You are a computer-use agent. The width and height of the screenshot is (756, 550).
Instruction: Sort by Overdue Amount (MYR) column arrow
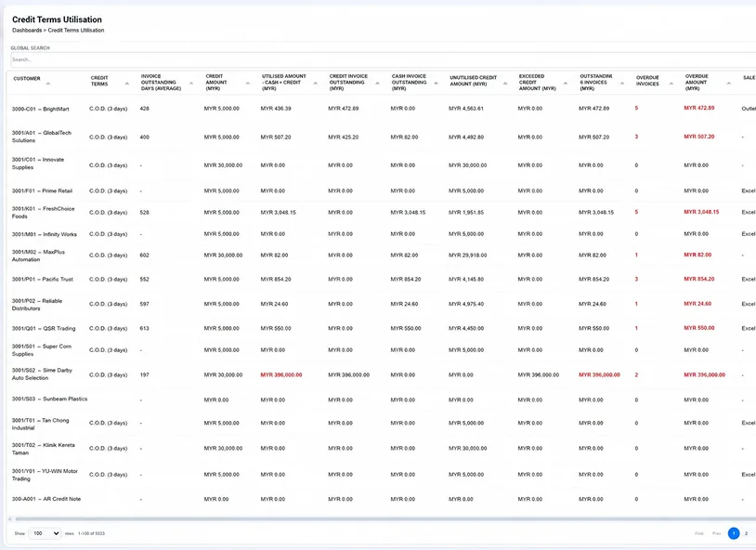[x=728, y=84]
